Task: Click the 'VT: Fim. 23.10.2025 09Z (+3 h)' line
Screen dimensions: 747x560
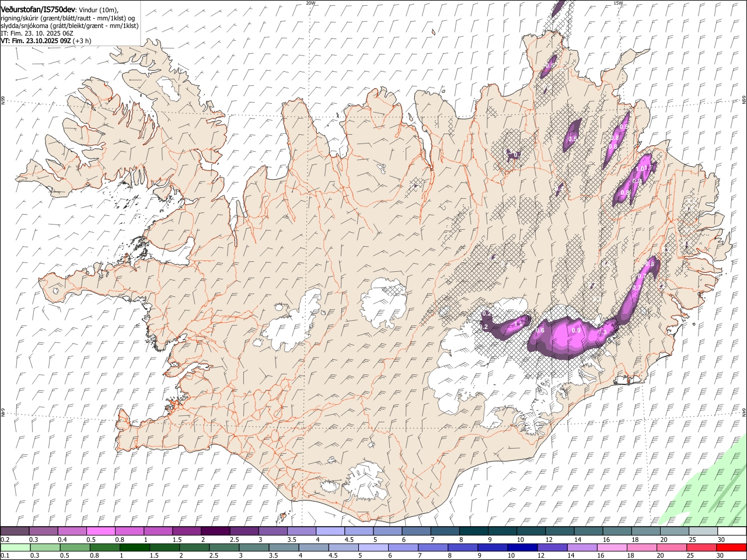Action: pos(46,41)
